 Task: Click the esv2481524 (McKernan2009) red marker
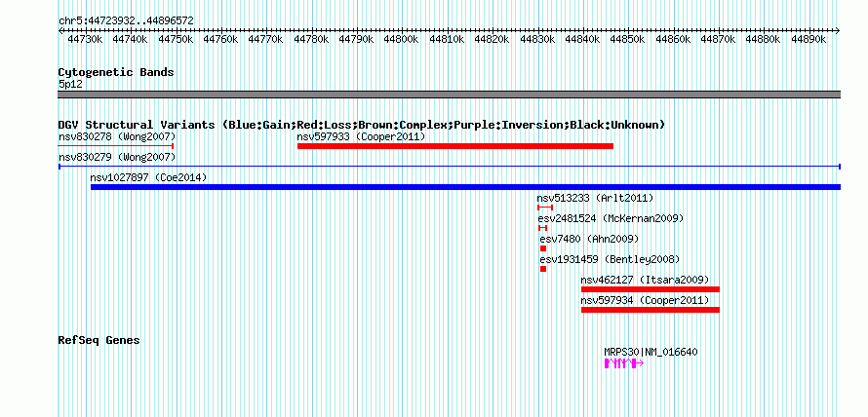(x=542, y=228)
